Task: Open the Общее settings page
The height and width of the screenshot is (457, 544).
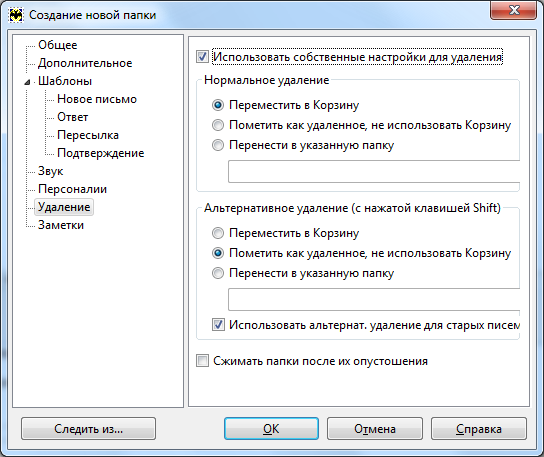Action: (x=58, y=45)
